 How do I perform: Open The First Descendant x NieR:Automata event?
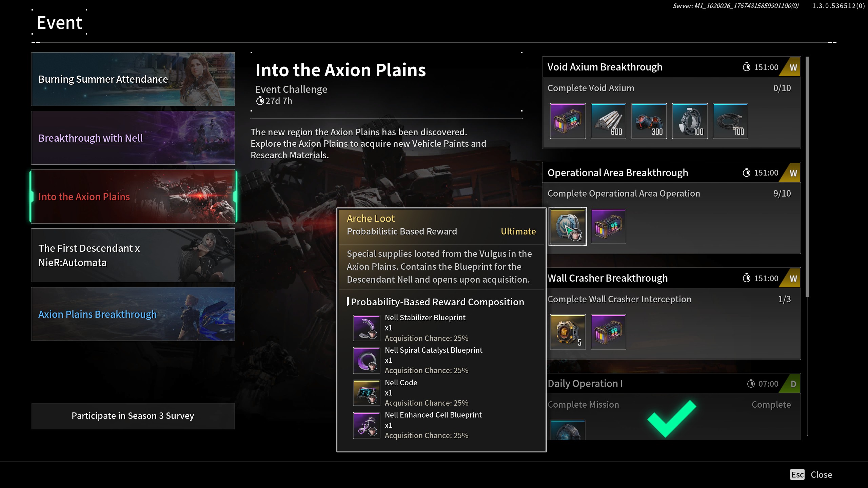[133, 255]
